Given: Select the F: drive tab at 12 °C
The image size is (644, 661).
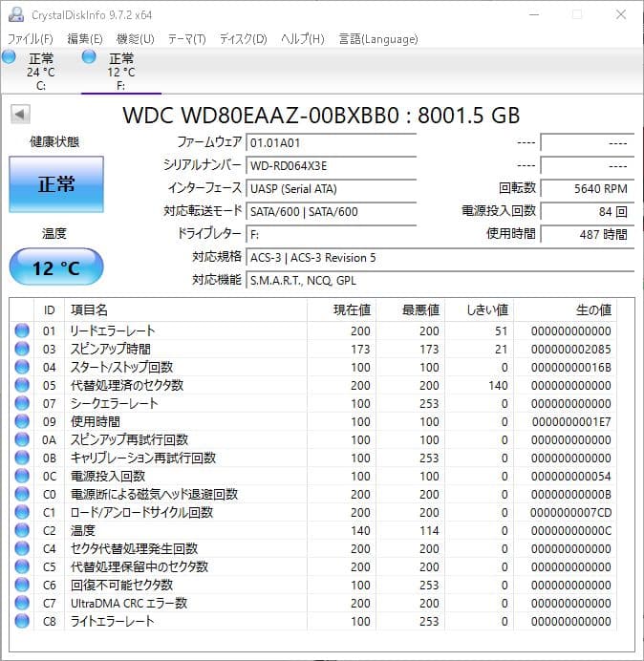Looking at the screenshot, I should (x=121, y=71).
